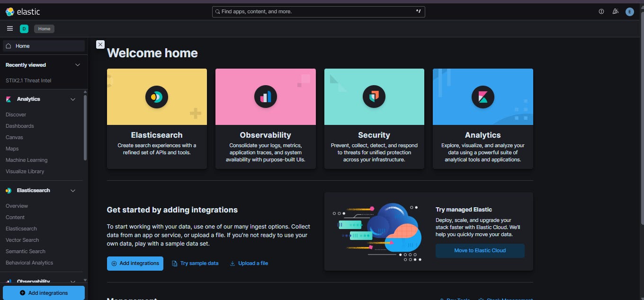The width and height of the screenshot is (644, 300).
Task: Click the Elasticsearch card logo icon
Action: pos(157,97)
